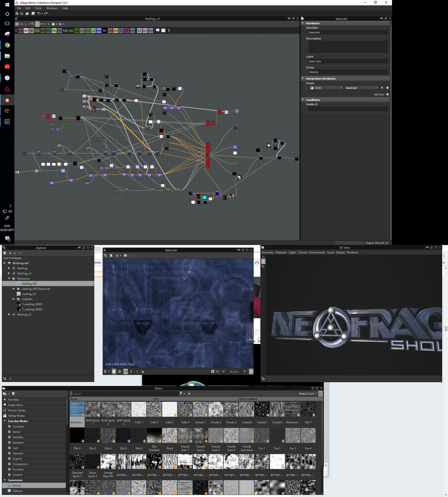Image resolution: width=448 pixels, height=497 pixels.
Task: Open the Environment menu in 3D View
Action: (x=317, y=253)
